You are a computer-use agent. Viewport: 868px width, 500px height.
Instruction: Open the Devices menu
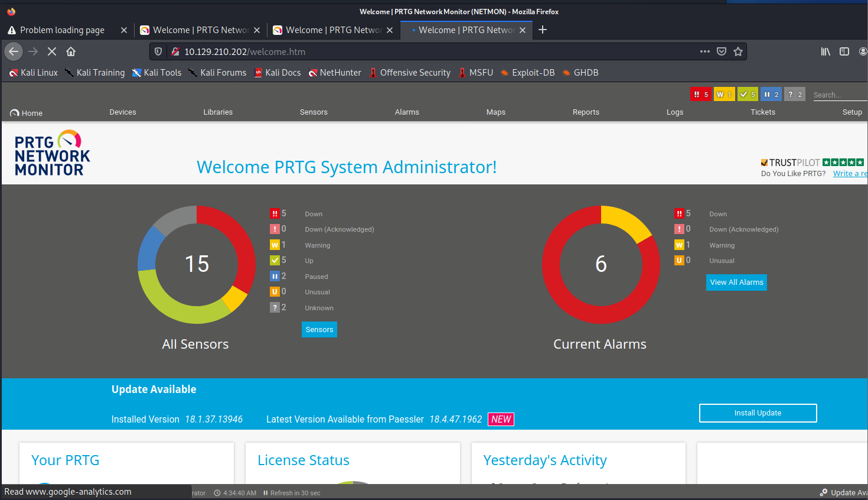point(123,112)
